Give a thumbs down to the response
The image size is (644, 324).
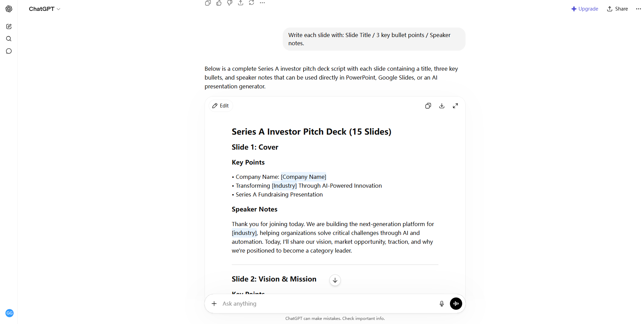[x=230, y=3]
